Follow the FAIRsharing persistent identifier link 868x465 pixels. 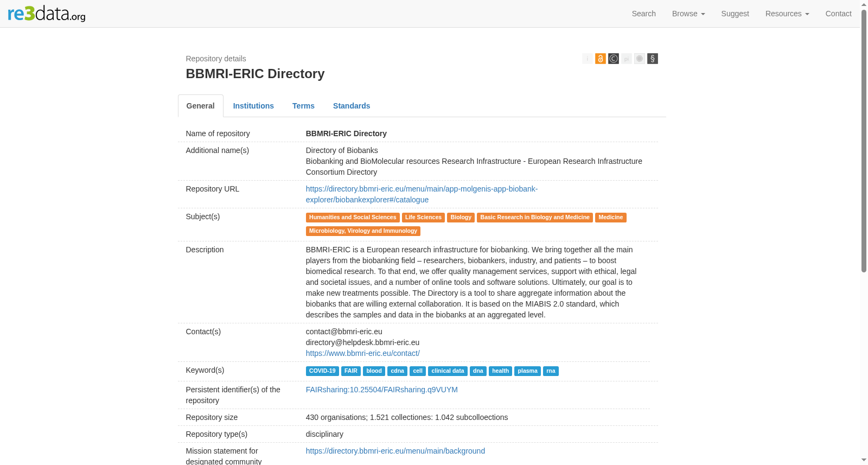pyautogui.click(x=381, y=390)
